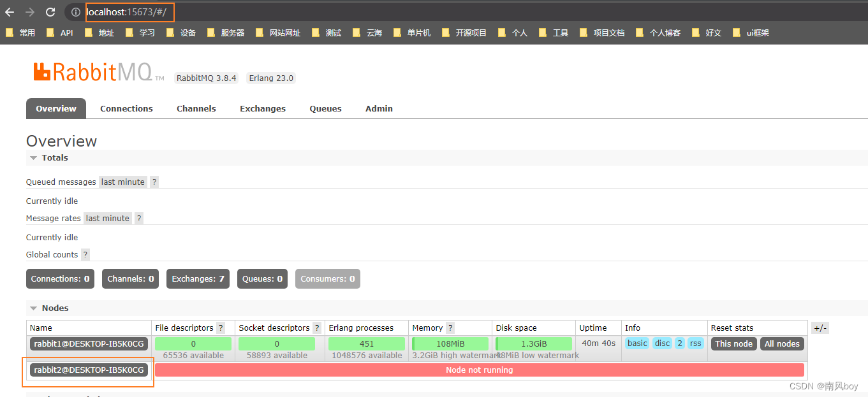Open the 网站网址 bookmark folder
The image size is (868, 397).
pyautogui.click(x=278, y=32)
